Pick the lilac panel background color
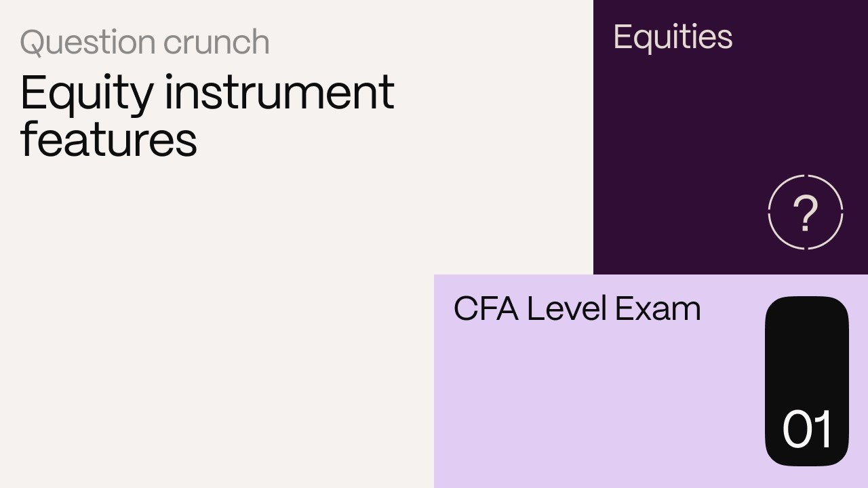 pyautogui.click(x=597, y=407)
